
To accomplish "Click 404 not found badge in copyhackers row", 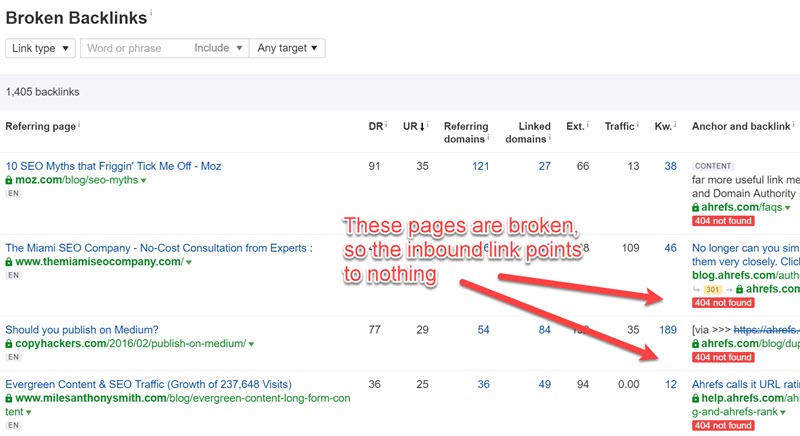I will [x=723, y=357].
